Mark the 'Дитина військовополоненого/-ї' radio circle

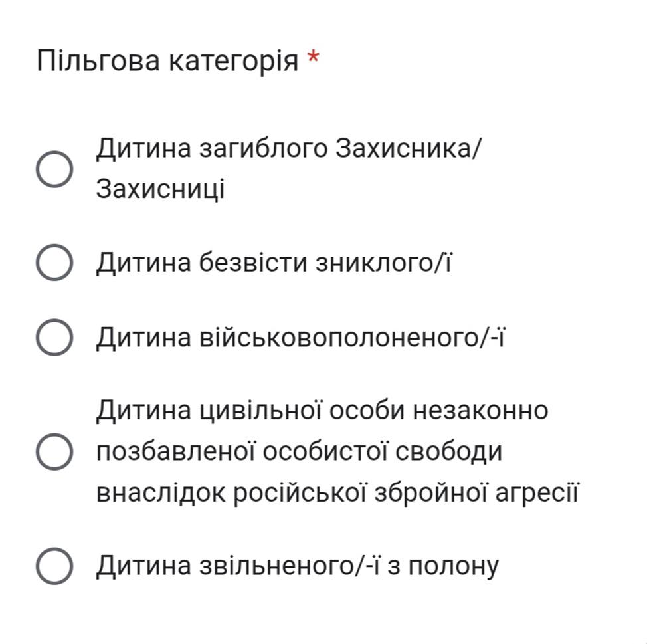(x=54, y=338)
